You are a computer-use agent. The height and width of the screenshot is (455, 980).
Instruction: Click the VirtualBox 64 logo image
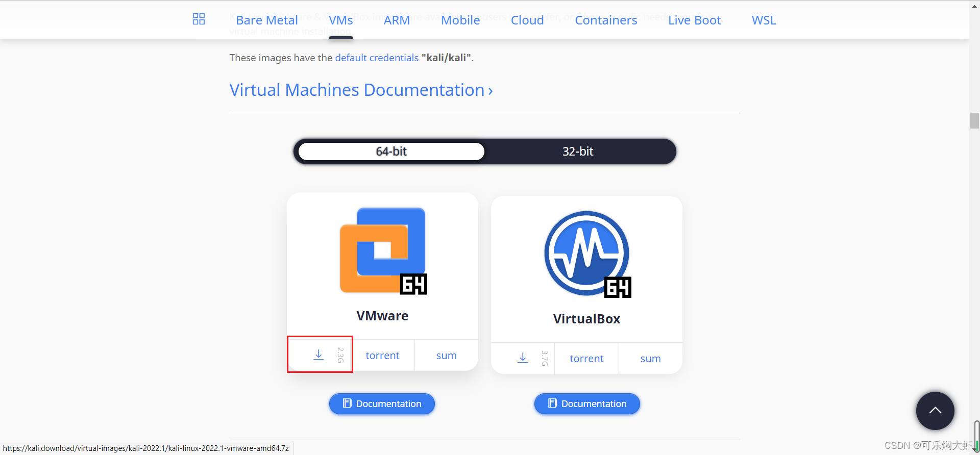click(587, 254)
